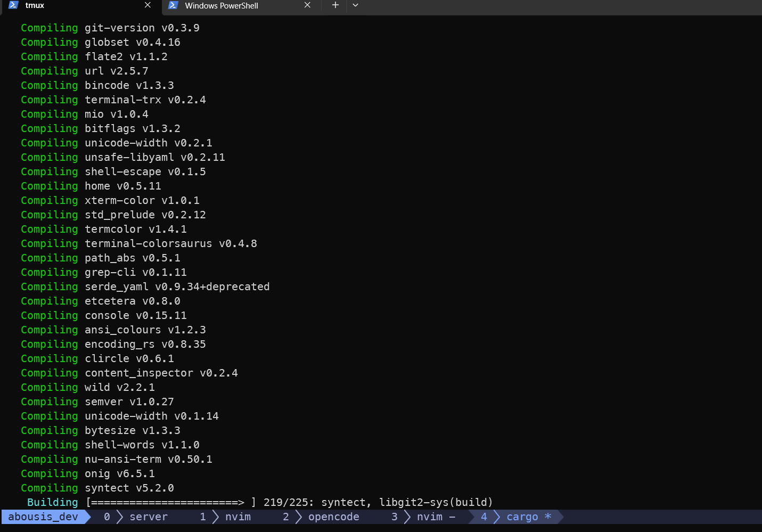Viewport: 762px width, 532px height.
Task: Go to tmux window 1 nvim
Action: click(237, 517)
